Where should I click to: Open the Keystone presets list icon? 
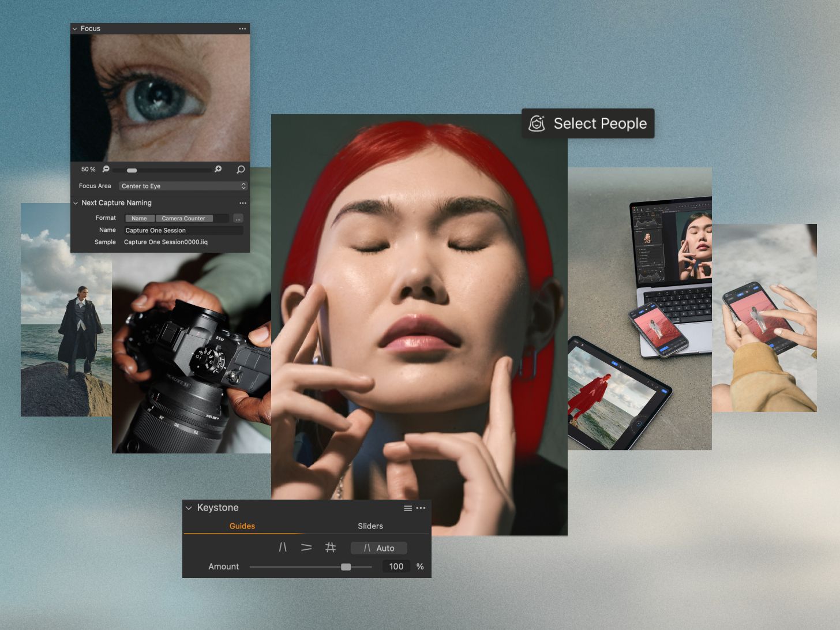(x=408, y=508)
